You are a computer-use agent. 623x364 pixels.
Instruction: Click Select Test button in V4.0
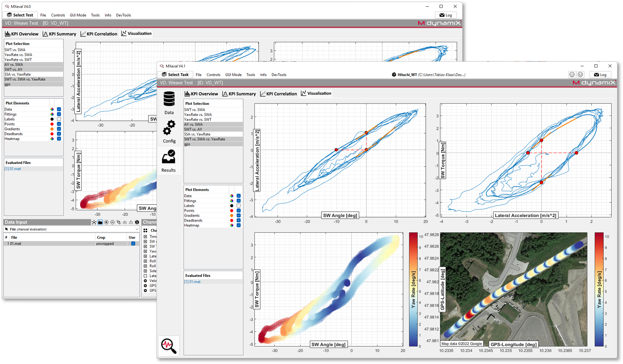(x=20, y=15)
